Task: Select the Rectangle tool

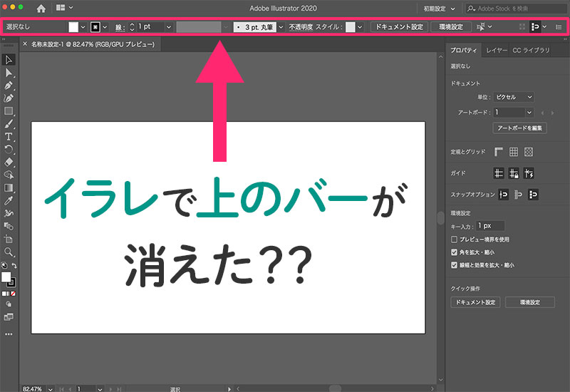Action: (9, 111)
